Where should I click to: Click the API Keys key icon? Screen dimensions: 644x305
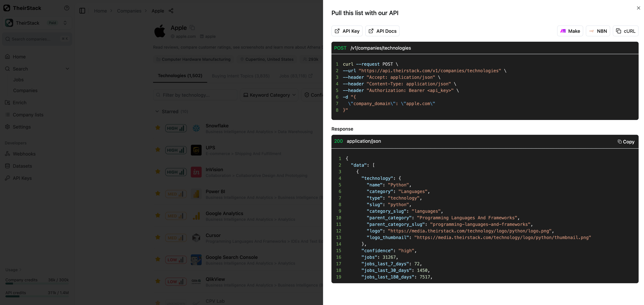click(x=7, y=178)
